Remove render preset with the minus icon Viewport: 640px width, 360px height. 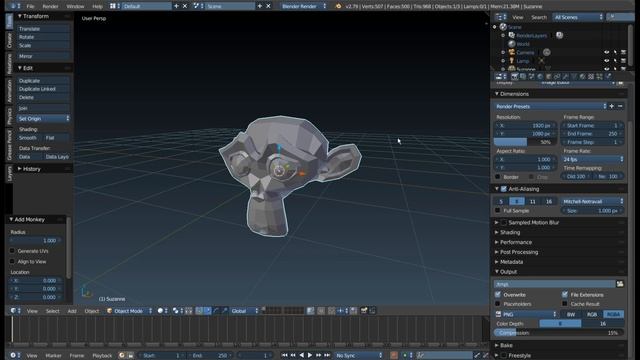[x=620, y=106]
